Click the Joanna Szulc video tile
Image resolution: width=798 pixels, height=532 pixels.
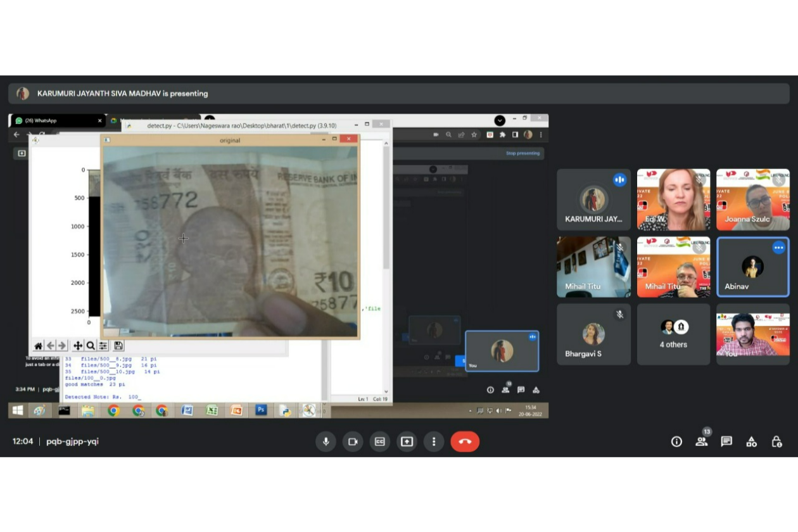coord(752,199)
